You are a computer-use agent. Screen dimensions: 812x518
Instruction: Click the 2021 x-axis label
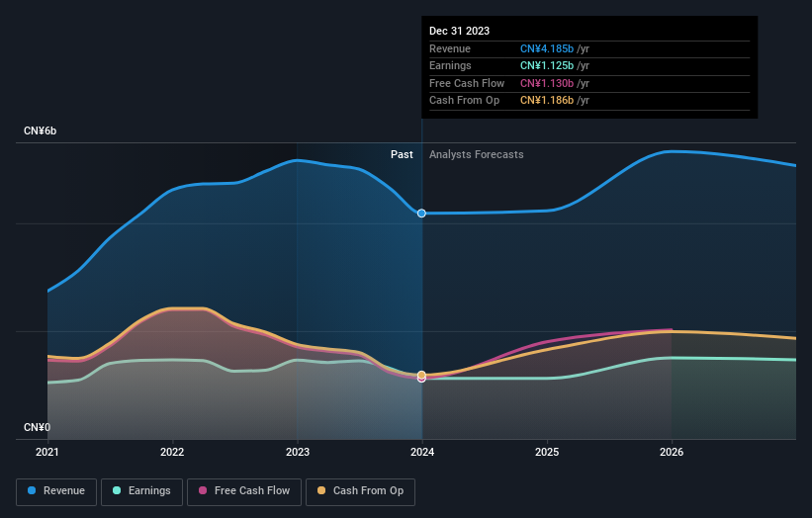point(47,453)
